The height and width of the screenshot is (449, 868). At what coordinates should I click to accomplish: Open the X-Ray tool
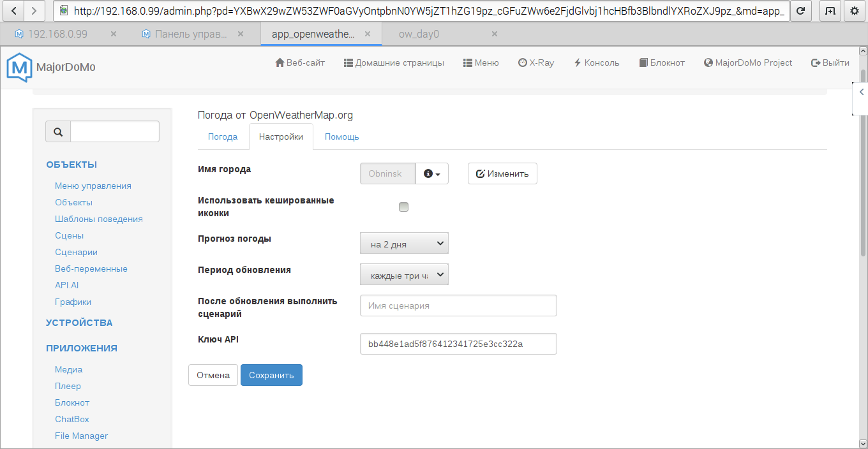(x=536, y=63)
